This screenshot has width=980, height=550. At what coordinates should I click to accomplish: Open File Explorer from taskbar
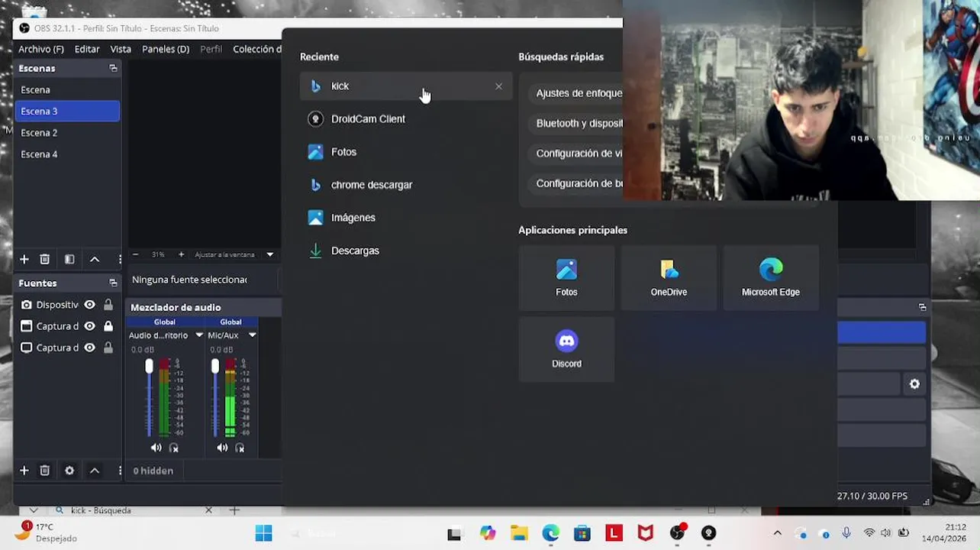(519, 533)
